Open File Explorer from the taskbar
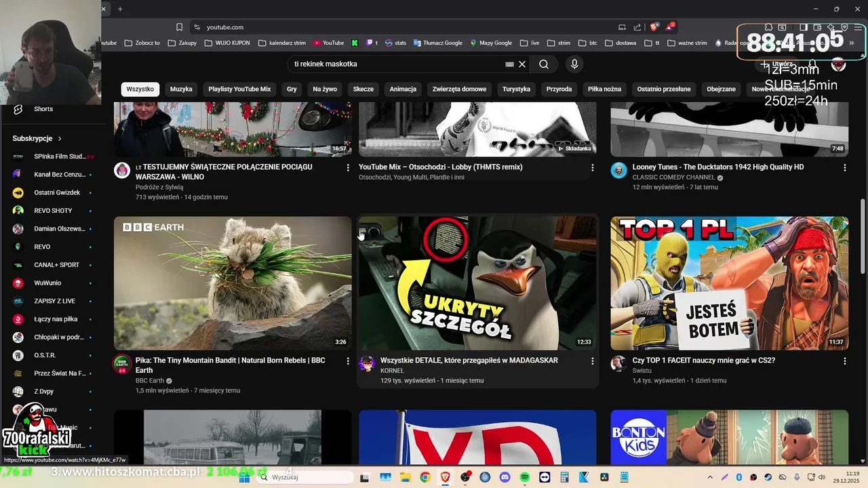Image resolution: width=868 pixels, height=488 pixels. pyautogui.click(x=405, y=477)
